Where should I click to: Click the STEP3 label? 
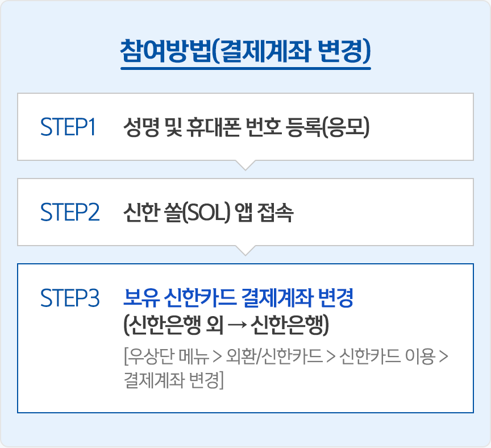70,297
